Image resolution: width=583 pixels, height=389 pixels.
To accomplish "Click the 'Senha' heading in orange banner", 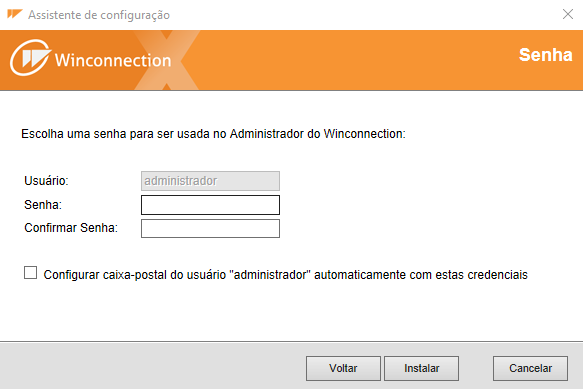I will point(545,55).
